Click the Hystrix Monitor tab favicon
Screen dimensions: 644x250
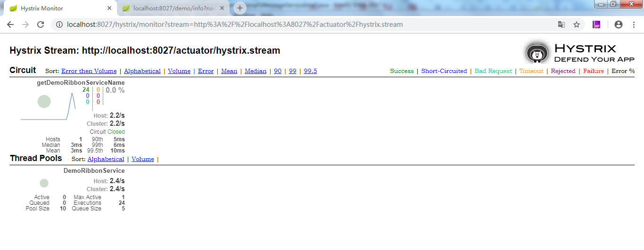point(13,8)
